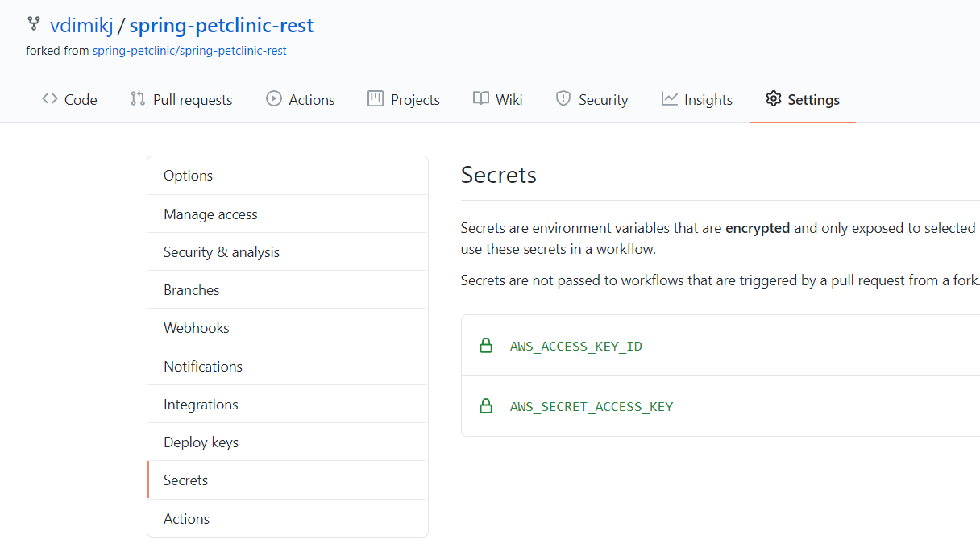
Task: Go to Integrations settings
Action: tap(288, 405)
